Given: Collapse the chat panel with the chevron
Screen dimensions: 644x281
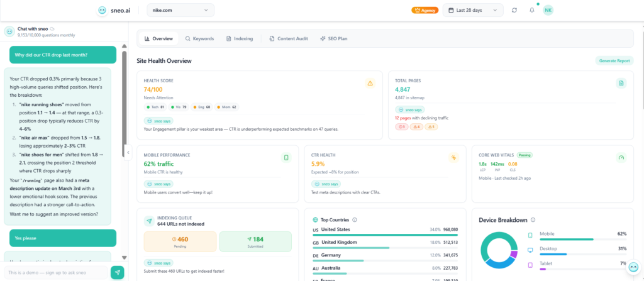Looking at the screenshot, I should tap(128, 152).
